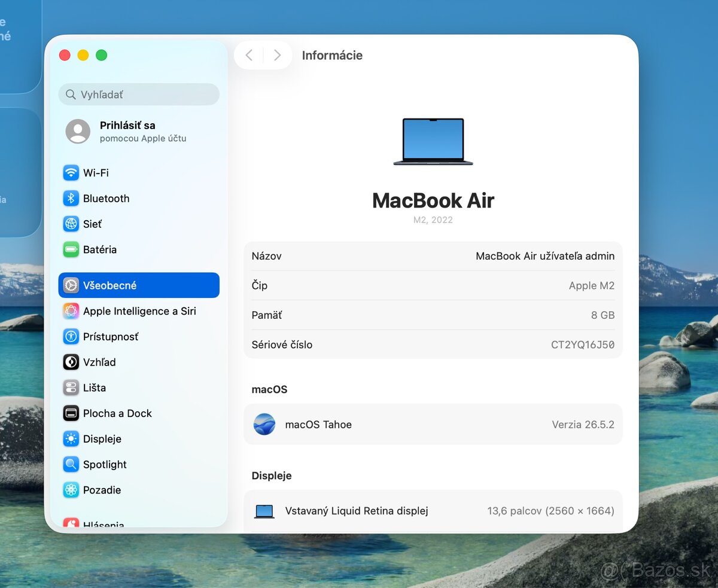718x588 pixels.
Task: Open Displeje sidebar entry
Action: pyautogui.click(x=139, y=439)
